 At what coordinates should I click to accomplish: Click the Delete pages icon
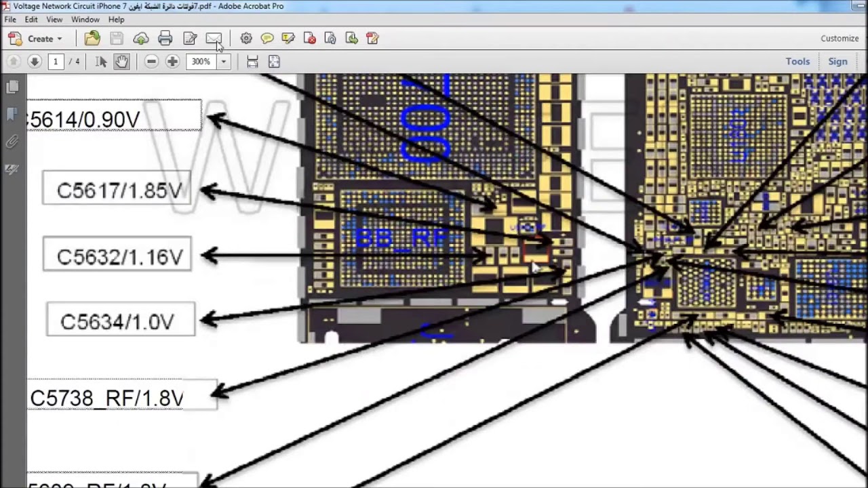click(310, 39)
